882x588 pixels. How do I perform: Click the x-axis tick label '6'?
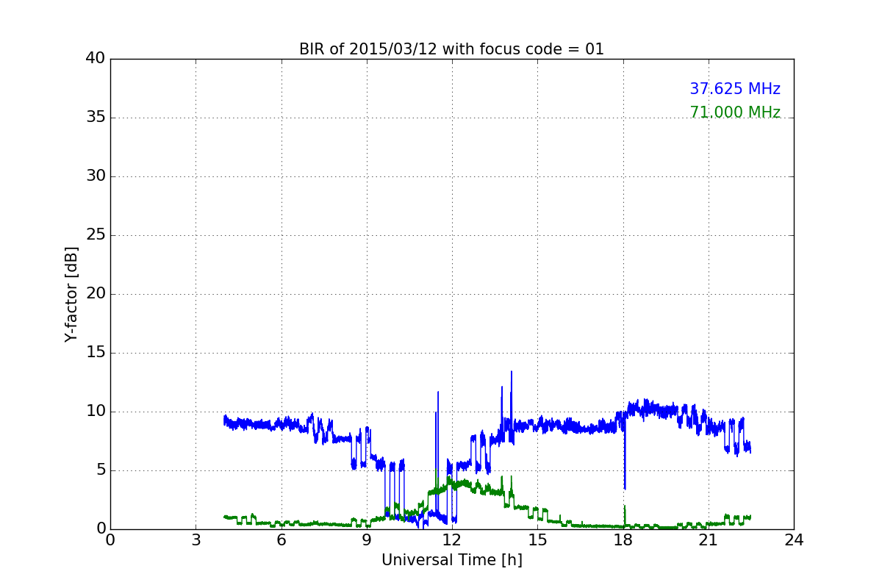tap(281, 540)
